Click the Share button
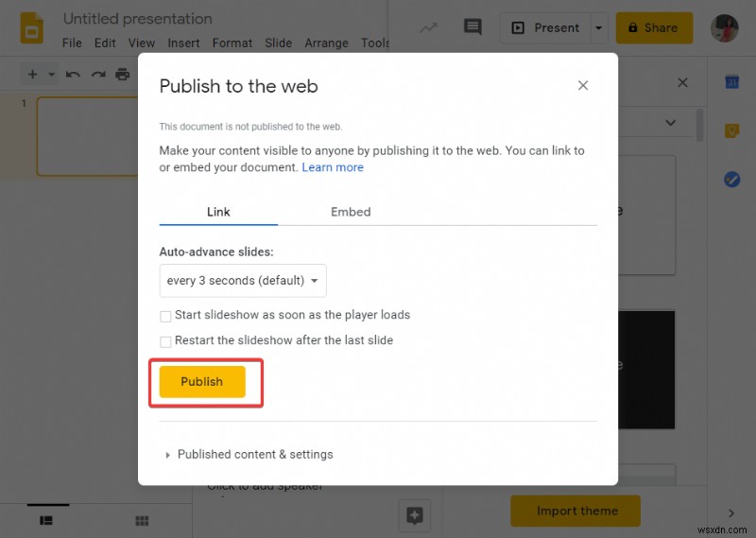Screen dimensions: 756x538 654,28
